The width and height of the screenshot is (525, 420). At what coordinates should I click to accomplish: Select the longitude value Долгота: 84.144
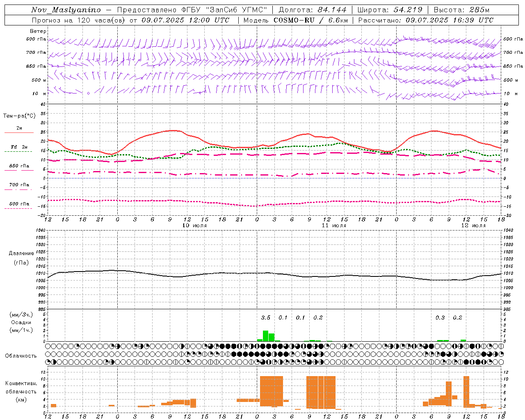[x=313, y=10]
